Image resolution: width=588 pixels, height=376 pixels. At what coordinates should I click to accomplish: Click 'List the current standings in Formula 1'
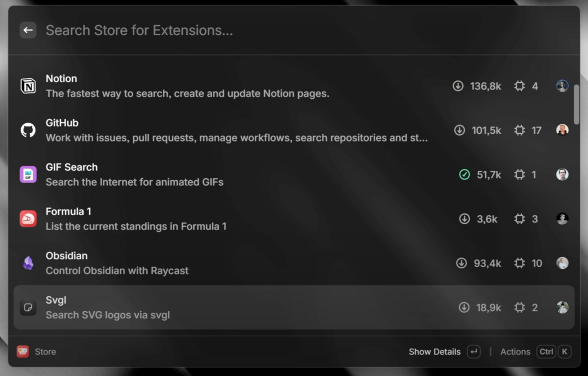pos(136,226)
